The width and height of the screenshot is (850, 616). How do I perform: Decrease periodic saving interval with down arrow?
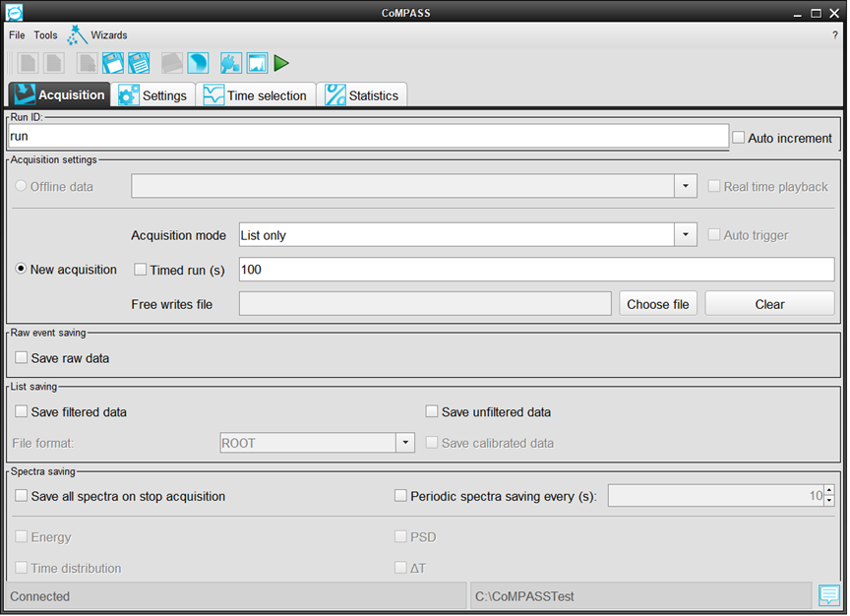(829, 501)
